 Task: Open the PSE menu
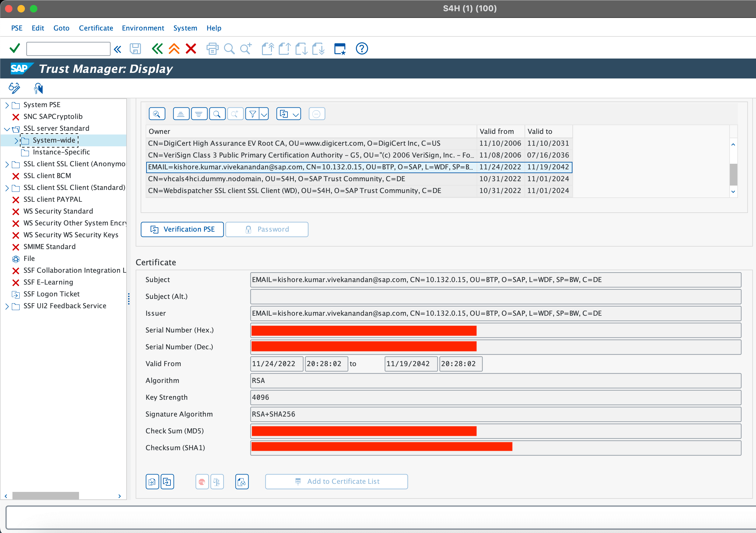[x=17, y=28]
